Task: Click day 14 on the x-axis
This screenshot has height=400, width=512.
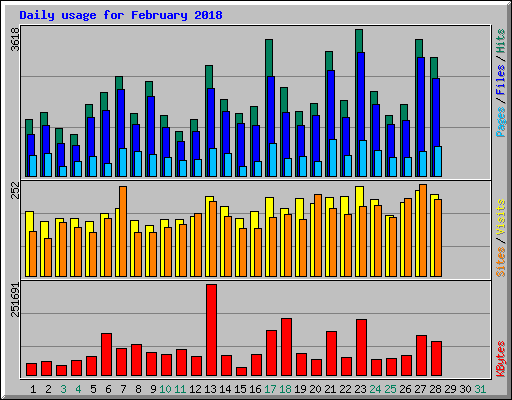Action: tap(225, 389)
